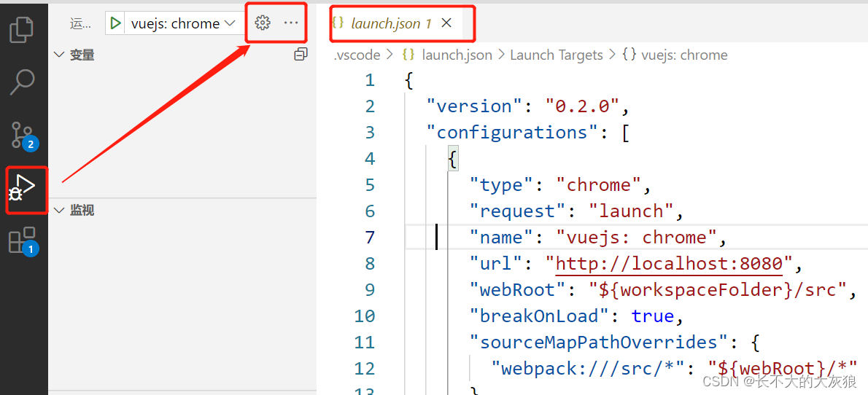This screenshot has width=868, height=395.
Task: Click line number 10 in the gutter
Action: (364, 316)
